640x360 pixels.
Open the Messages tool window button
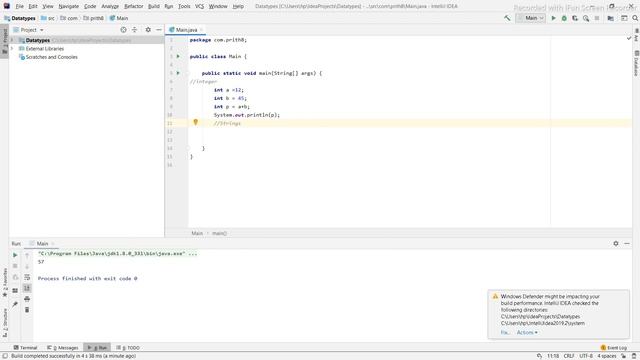(x=63, y=348)
